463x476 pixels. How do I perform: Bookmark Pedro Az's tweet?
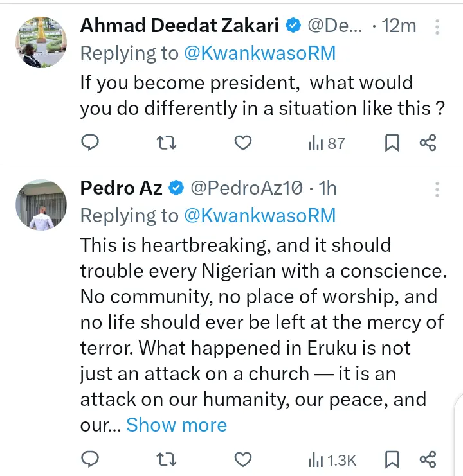click(x=392, y=459)
